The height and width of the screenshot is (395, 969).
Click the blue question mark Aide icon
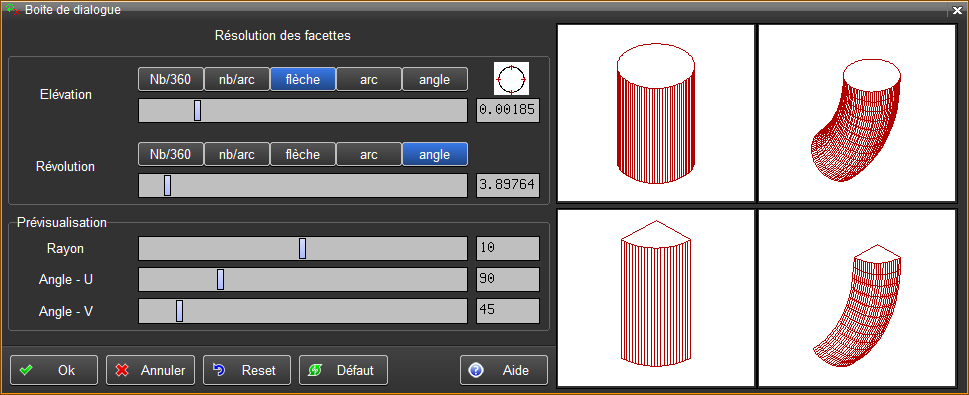pyautogui.click(x=475, y=370)
